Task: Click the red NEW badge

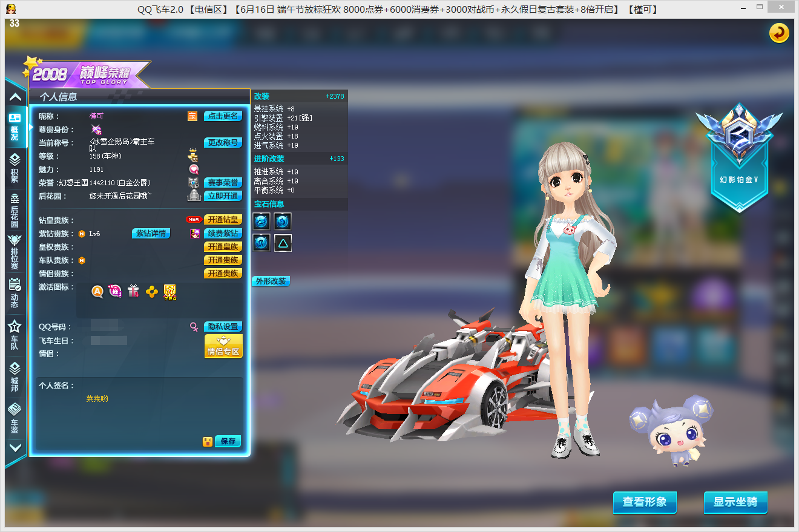Action: [194, 220]
